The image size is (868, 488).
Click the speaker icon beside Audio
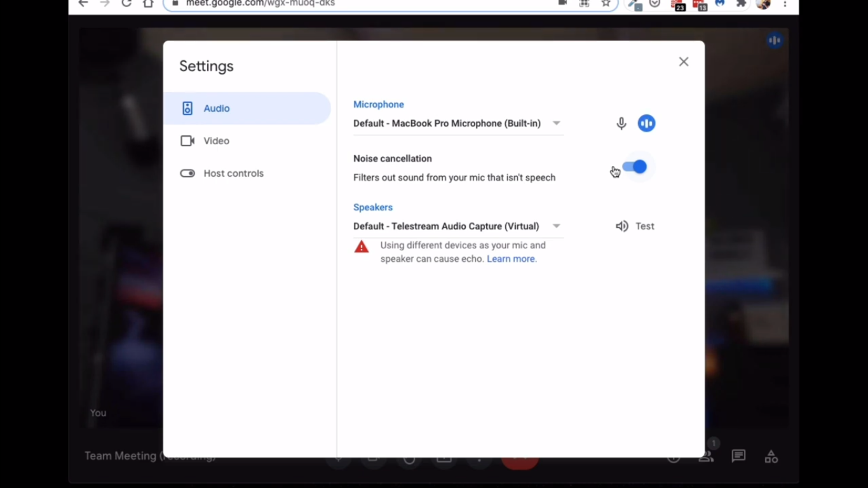[x=187, y=109]
